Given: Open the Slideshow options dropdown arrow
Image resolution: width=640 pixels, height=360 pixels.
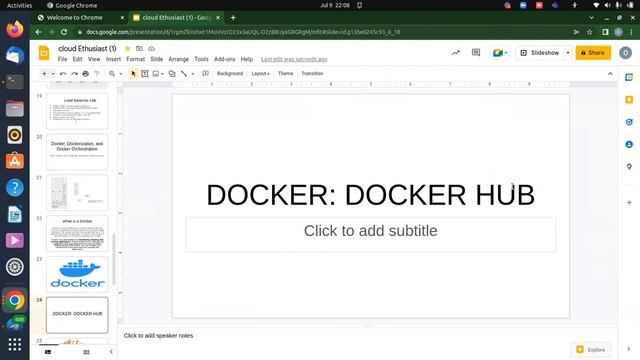Looking at the screenshot, I should click(568, 53).
